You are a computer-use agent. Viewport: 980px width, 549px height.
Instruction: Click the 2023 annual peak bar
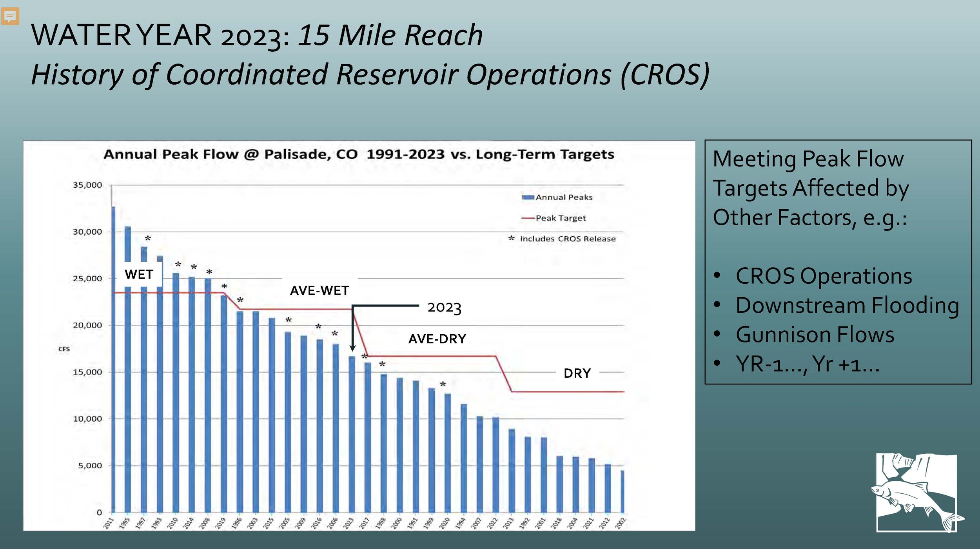(x=352, y=435)
